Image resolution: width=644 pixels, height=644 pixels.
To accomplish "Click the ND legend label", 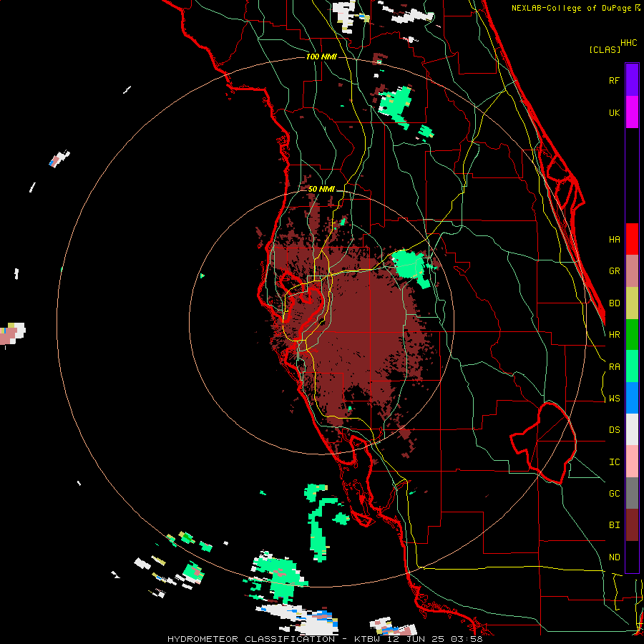I will (x=614, y=557).
